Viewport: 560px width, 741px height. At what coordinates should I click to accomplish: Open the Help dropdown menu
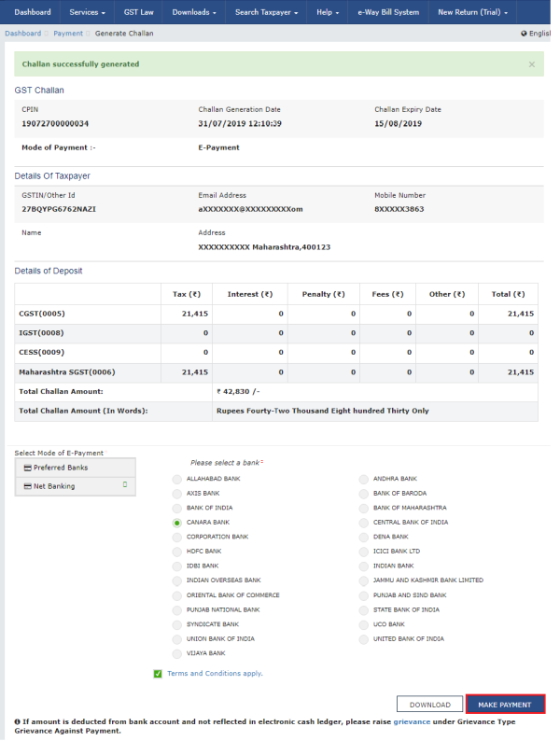[x=328, y=12]
